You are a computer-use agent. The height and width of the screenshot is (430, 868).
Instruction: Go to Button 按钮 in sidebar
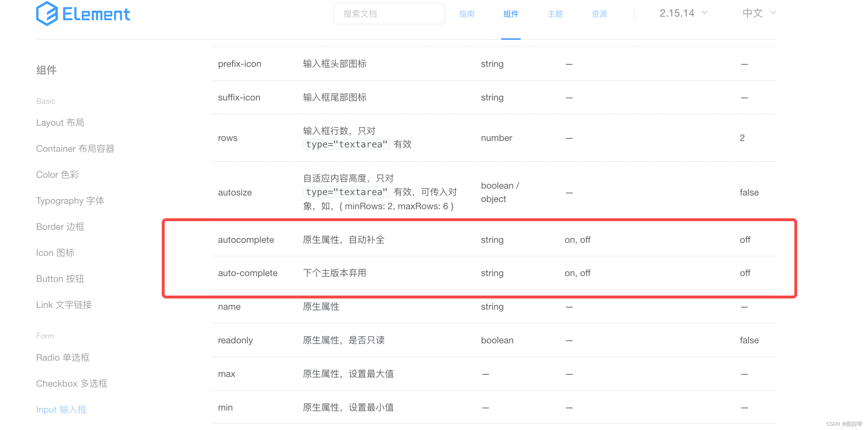[x=60, y=279]
